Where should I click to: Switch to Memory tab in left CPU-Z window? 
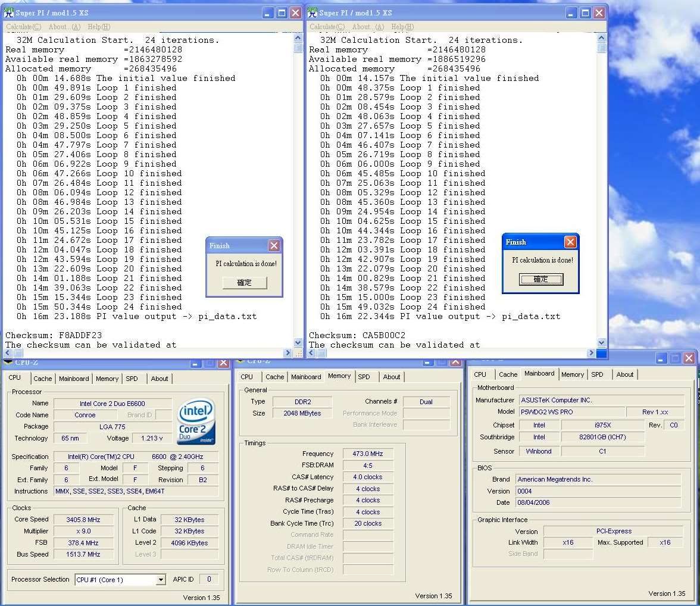click(x=107, y=379)
